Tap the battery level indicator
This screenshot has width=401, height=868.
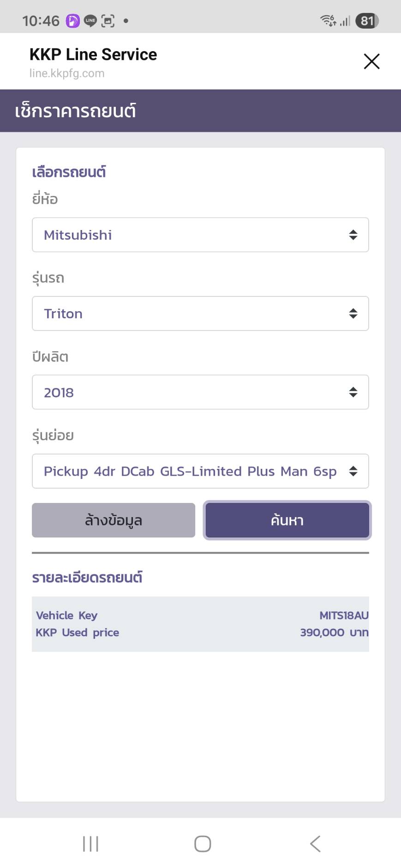click(367, 21)
